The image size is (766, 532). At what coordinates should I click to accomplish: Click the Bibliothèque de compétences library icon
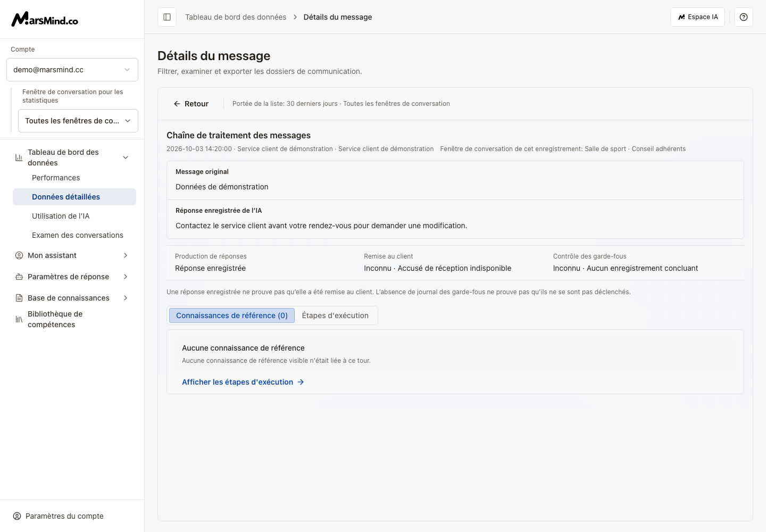click(x=19, y=319)
